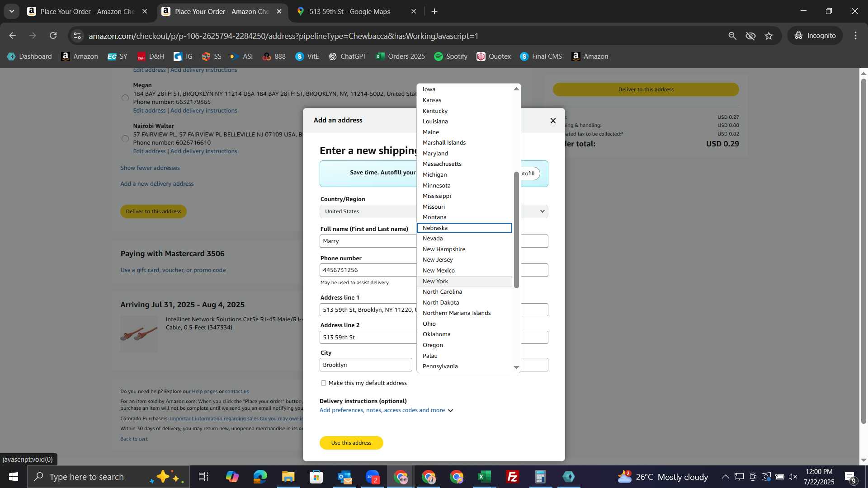Open the 888 bookmark

(274, 56)
